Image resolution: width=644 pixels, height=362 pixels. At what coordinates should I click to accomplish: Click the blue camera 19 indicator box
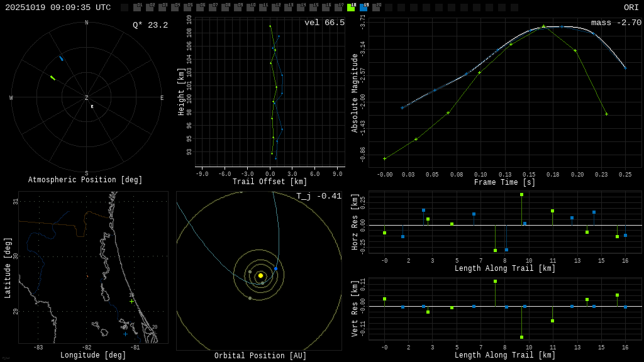coord(364,8)
